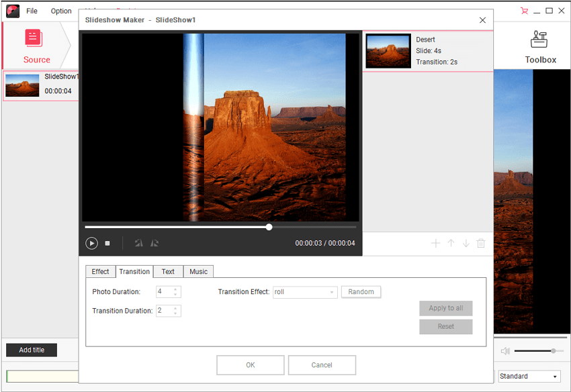
Task: Stop the slideshow preview playback
Action: (x=107, y=243)
